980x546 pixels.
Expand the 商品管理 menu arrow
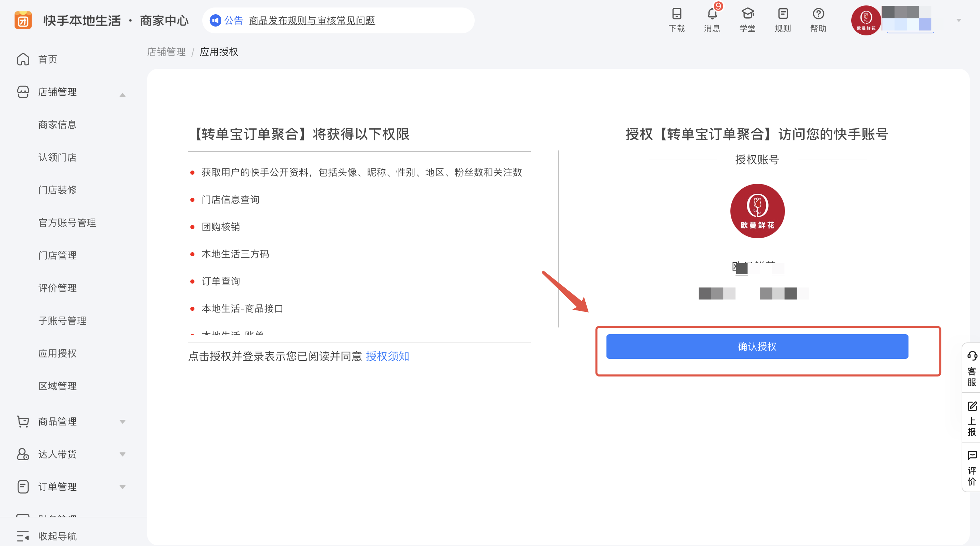point(123,422)
